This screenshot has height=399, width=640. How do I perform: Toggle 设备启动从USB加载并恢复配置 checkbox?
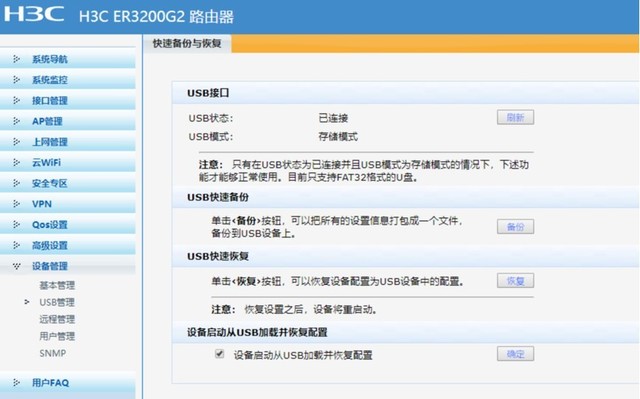(220, 353)
